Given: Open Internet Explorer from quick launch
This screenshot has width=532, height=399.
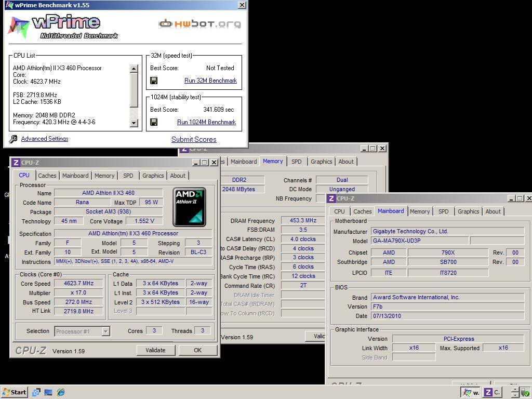Looking at the screenshot, I should 61,392.
